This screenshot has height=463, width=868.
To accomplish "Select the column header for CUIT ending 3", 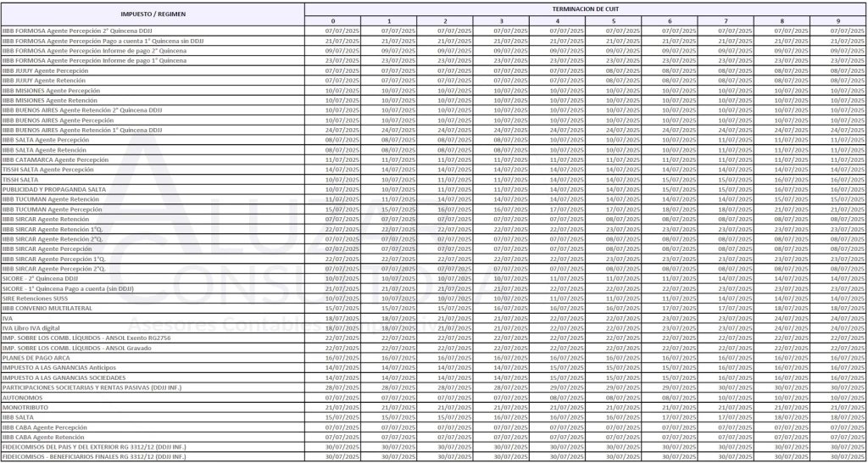I will (502, 21).
